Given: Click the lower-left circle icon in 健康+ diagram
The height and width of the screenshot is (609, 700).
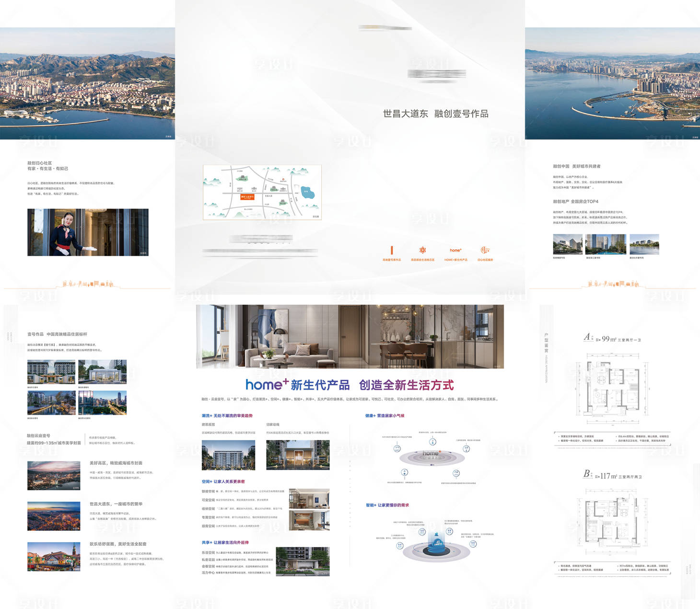Looking at the screenshot, I should [x=405, y=472].
